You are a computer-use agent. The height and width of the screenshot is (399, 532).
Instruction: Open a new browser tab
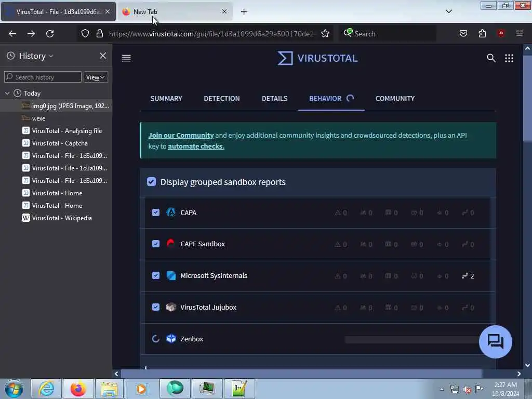244,12
